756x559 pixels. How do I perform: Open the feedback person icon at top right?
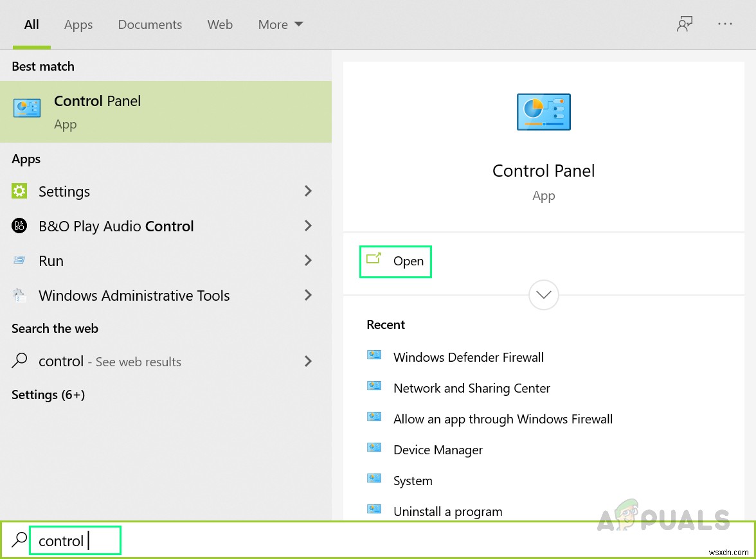(685, 24)
